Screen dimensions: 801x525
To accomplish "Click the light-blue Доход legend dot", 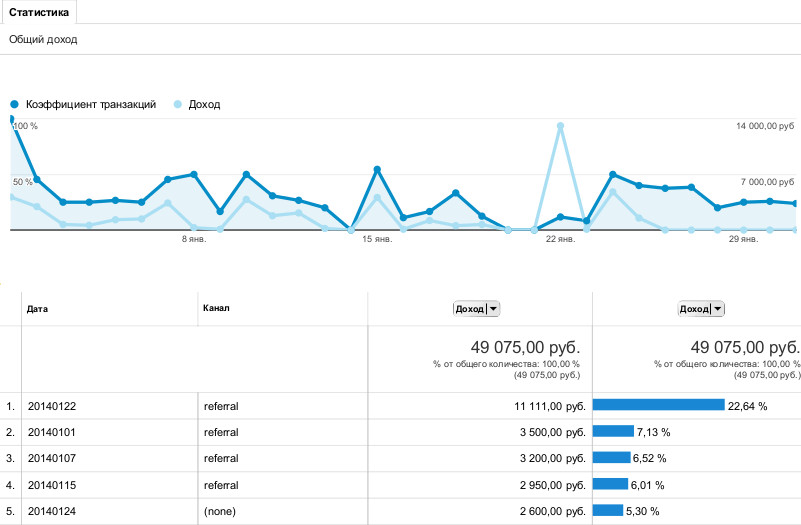I will pyautogui.click(x=178, y=104).
